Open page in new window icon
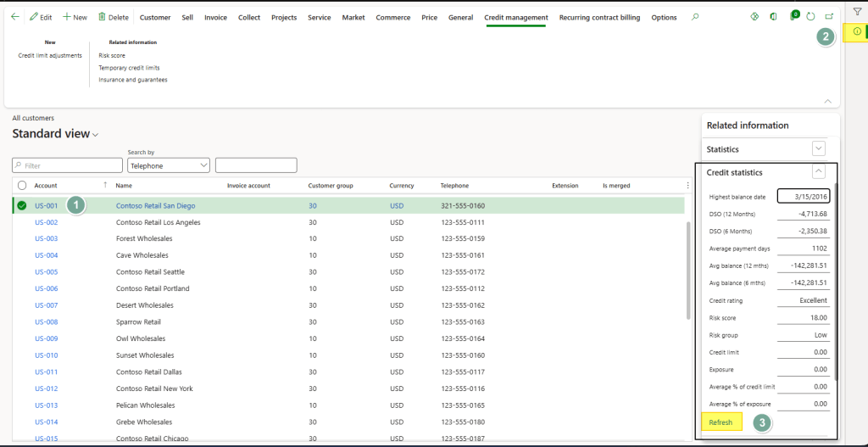Screen dimensions: 868x447 pyautogui.click(x=829, y=17)
